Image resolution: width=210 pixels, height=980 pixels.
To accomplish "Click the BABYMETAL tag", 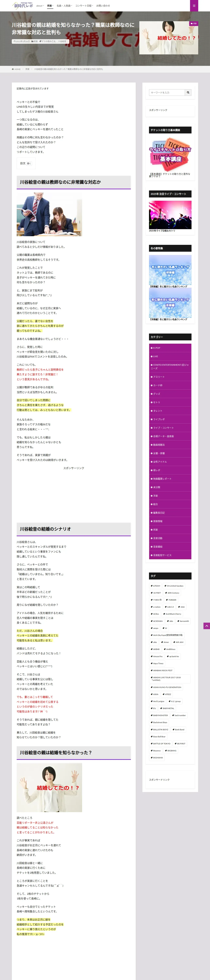I will pyautogui.click(x=167, y=708).
